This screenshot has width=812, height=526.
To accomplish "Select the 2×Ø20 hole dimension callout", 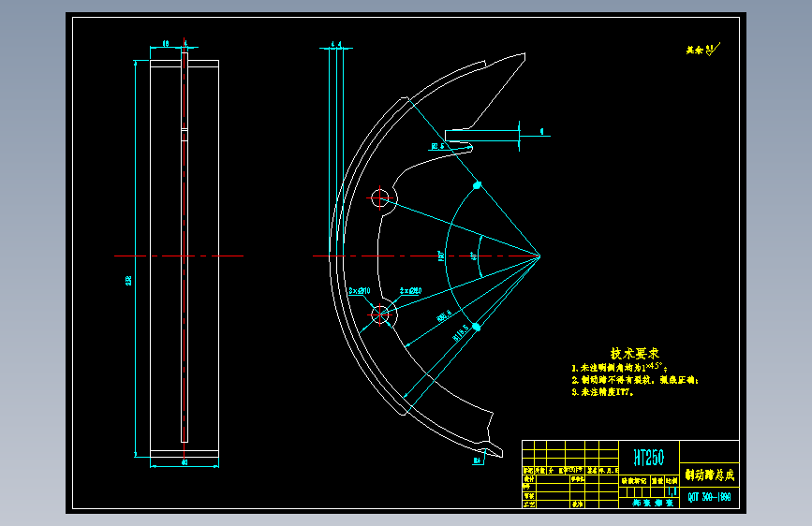I will click(410, 291).
